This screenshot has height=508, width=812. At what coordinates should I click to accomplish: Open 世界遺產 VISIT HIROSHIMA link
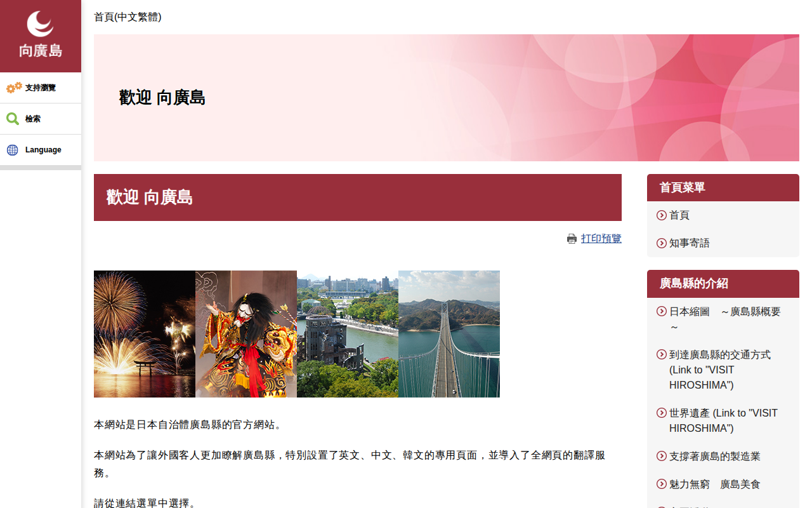[x=723, y=421]
